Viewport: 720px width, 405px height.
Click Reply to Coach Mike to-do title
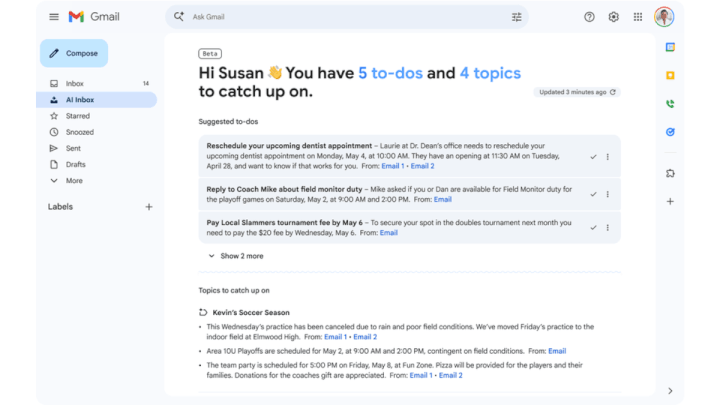click(x=284, y=189)
